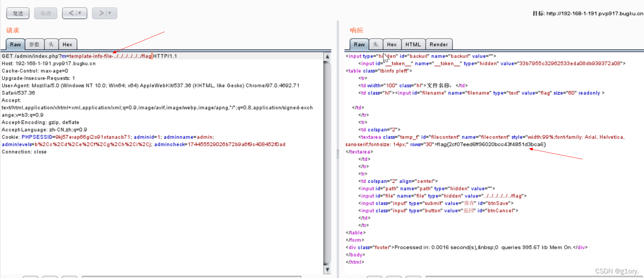Viewport: 644px width, 278px height.
Task: Click the table class="tbinfo pleft" line
Action: [379, 71]
